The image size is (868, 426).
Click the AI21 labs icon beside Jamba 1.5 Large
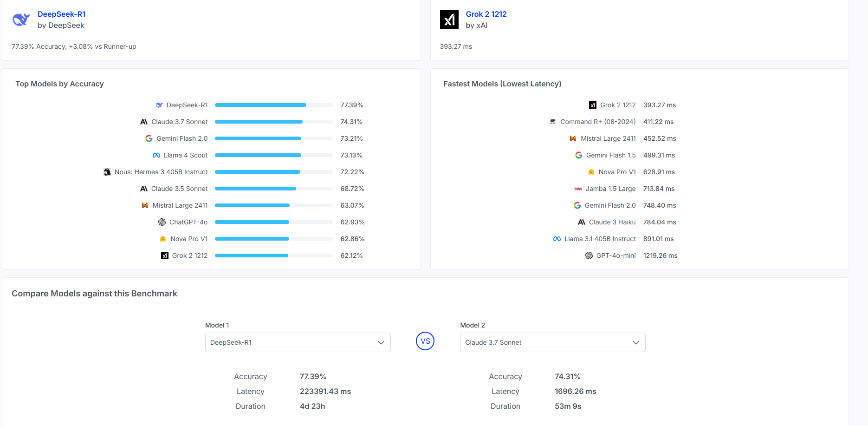coord(578,189)
